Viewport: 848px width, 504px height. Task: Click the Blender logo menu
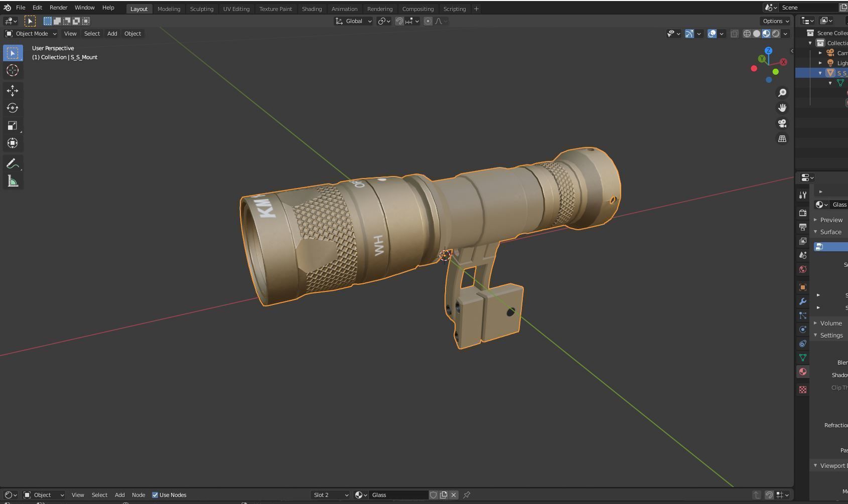[7, 8]
